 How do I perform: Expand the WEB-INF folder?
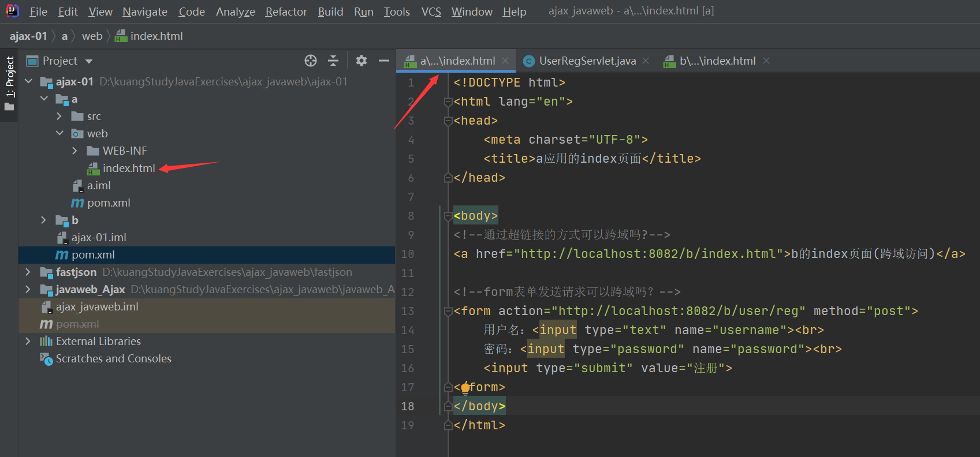point(74,151)
